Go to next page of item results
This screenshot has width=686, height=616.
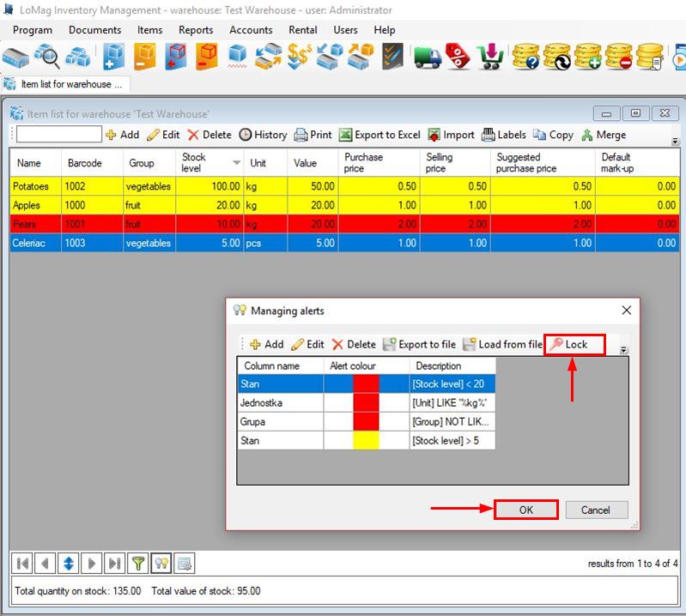click(91, 564)
